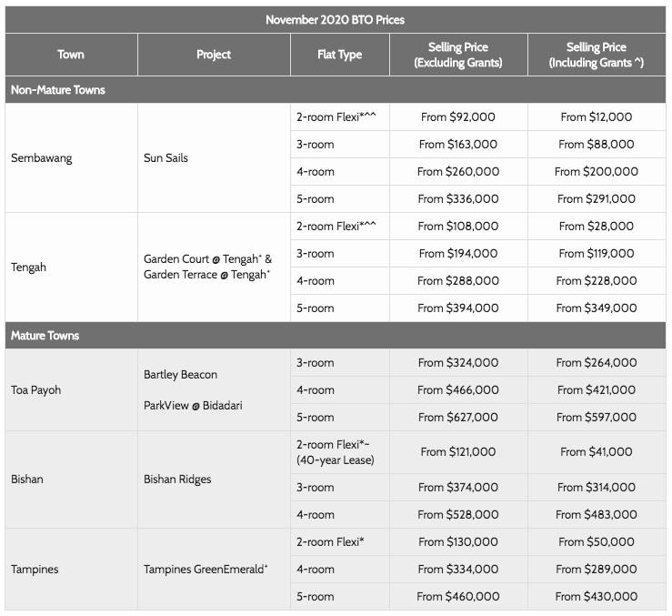The height and width of the screenshot is (616, 672).
Task: Select the "From $627,000" price cell
Action: coord(457,418)
